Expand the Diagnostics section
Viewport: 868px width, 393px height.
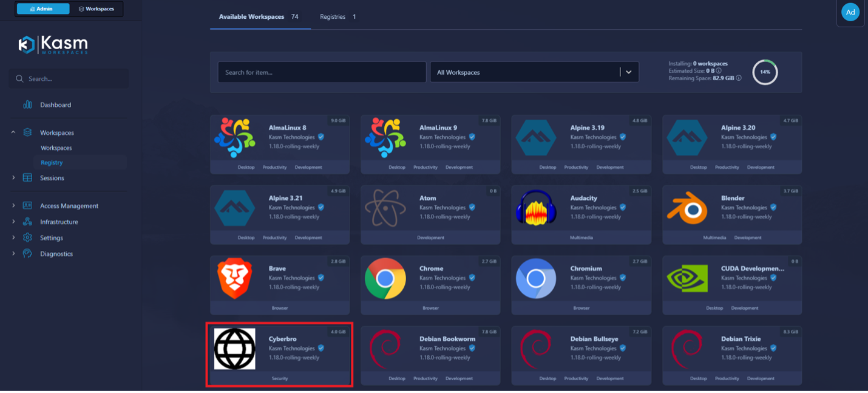pos(13,253)
